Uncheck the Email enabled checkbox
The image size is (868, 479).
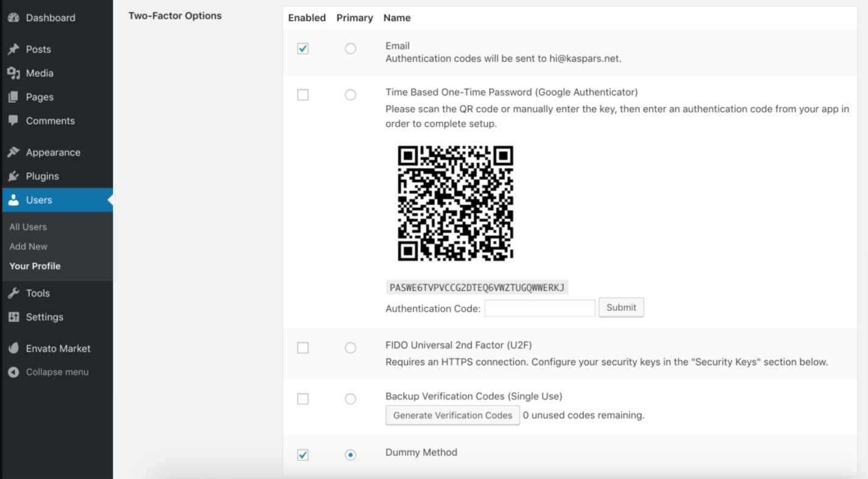(303, 49)
